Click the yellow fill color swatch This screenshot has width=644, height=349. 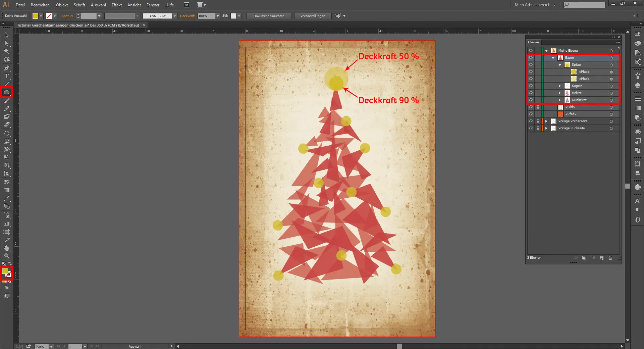pyautogui.click(x=5, y=271)
